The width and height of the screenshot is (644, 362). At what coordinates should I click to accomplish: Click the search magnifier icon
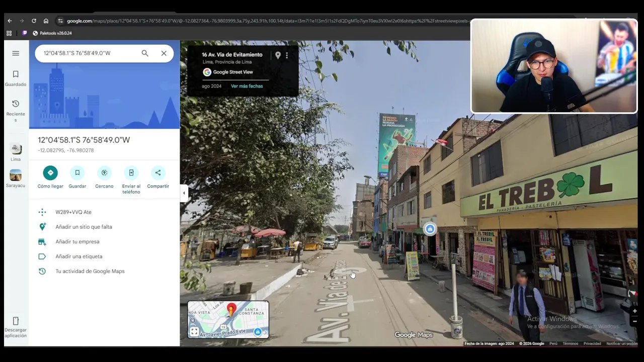145,53
